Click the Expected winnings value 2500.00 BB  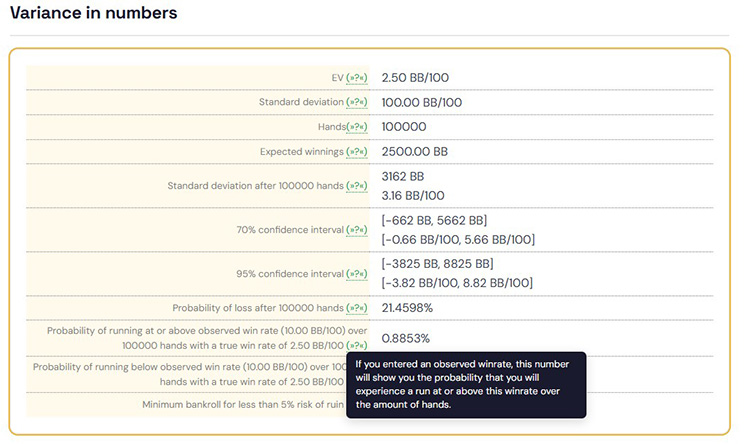click(x=415, y=152)
